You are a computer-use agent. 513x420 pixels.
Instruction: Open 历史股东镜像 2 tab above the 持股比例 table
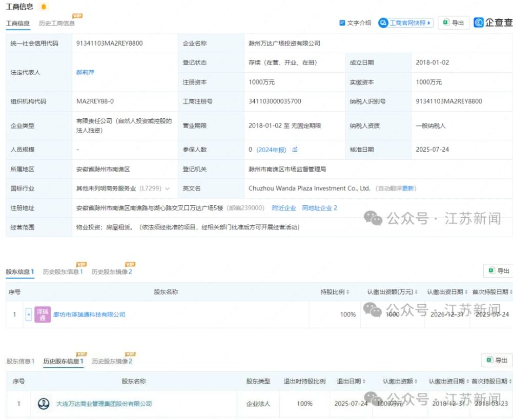tap(112, 272)
